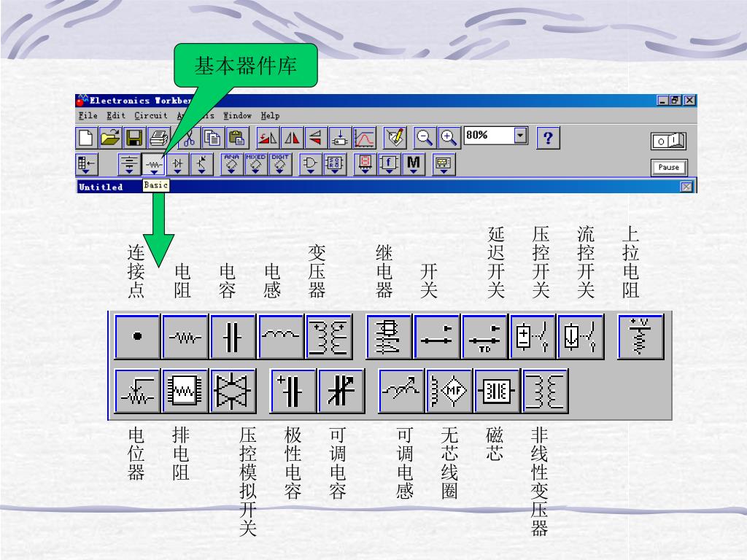Select the current-controlled switch
Image resolution: width=747 pixels, height=560 pixels.
pyautogui.click(x=581, y=336)
